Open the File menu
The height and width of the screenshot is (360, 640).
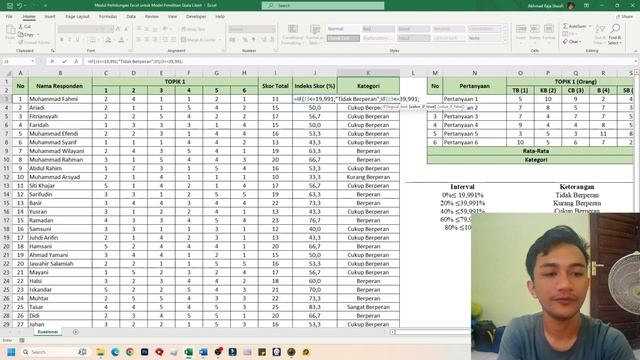9,17
